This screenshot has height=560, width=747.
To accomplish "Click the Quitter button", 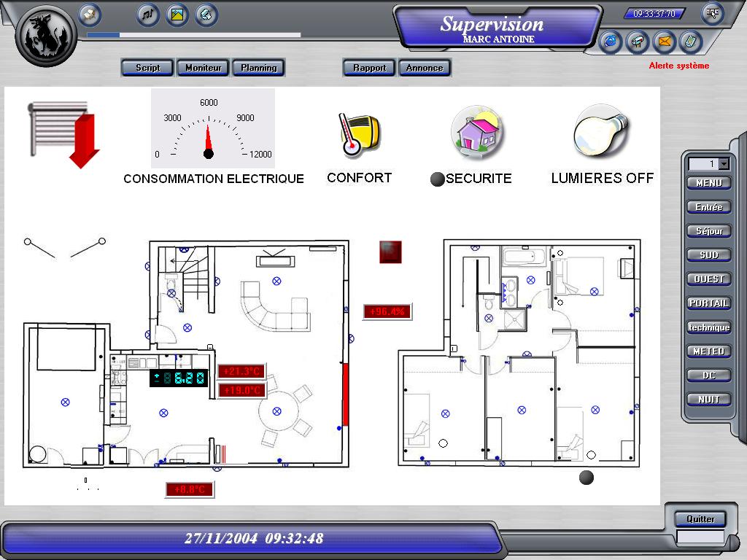I will pyautogui.click(x=700, y=519).
